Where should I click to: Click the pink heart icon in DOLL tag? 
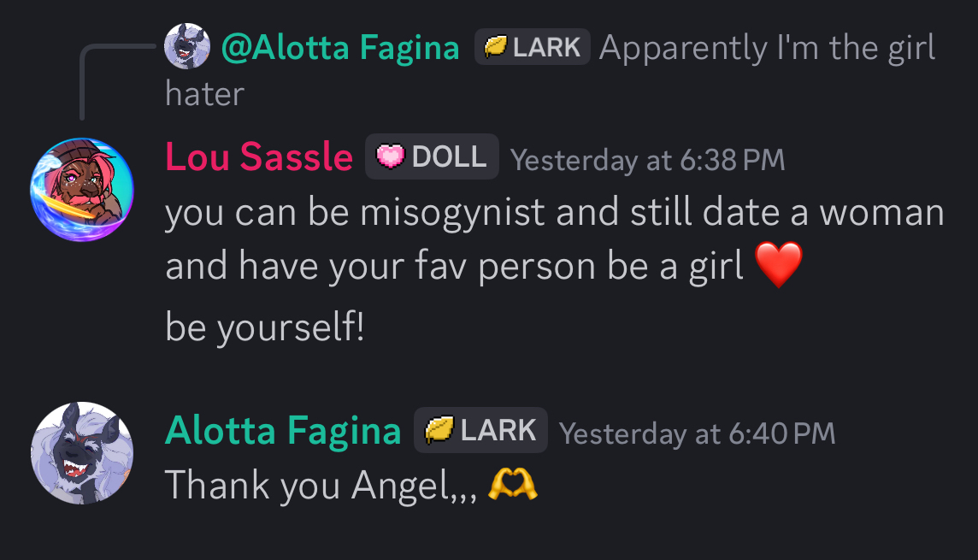[x=390, y=157]
